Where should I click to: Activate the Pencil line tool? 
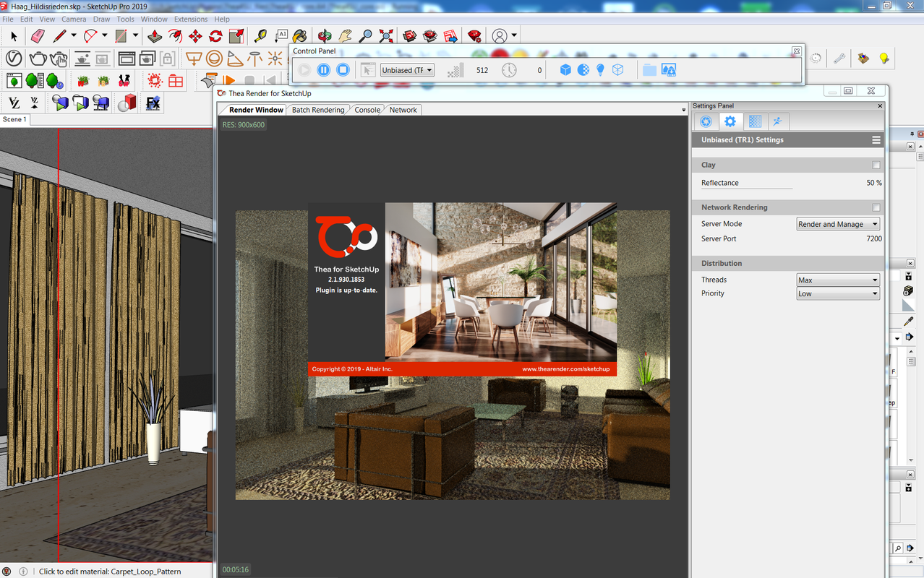60,35
